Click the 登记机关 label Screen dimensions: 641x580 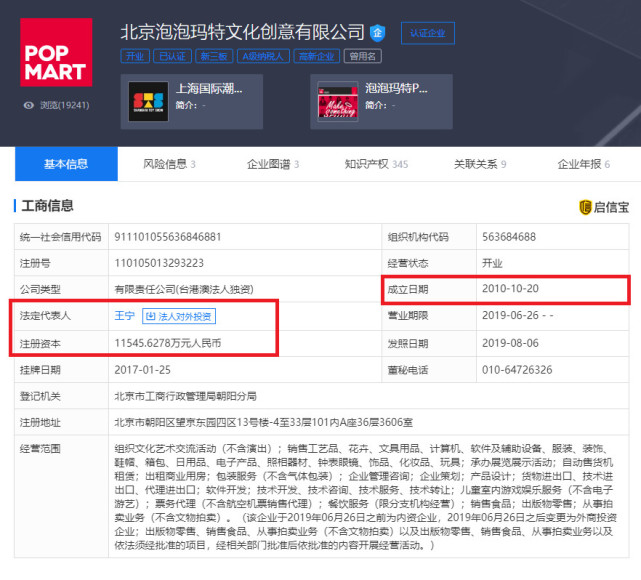tap(40, 396)
